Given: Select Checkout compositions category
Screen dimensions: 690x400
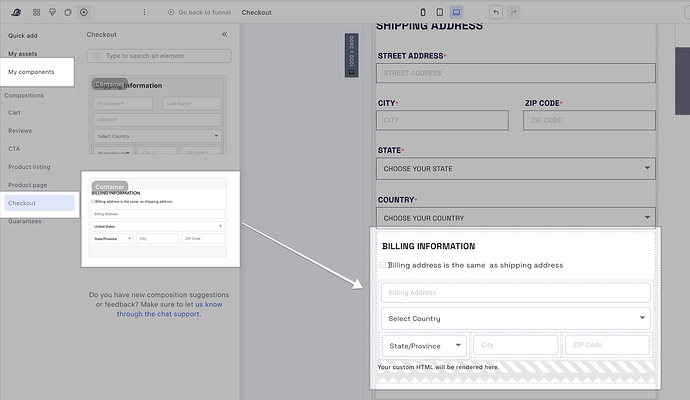Looking at the screenshot, I should (x=39, y=203).
